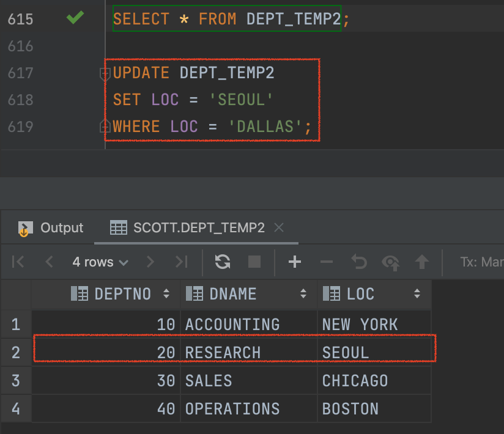Viewport: 504px width, 434px height.
Task: Click the BOSTON cell
Action: (x=374, y=408)
